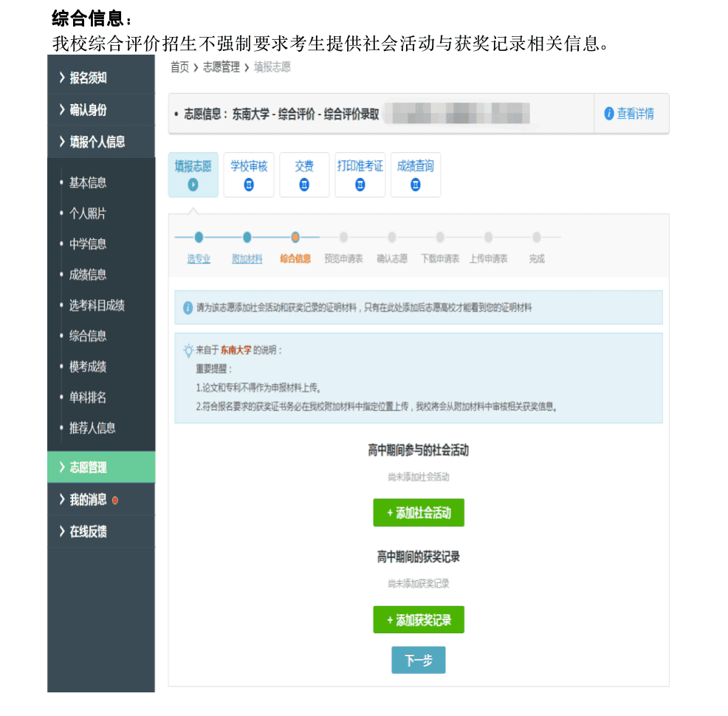
Task: Click the hourglass icon under 学校审核
Action: [x=249, y=185]
